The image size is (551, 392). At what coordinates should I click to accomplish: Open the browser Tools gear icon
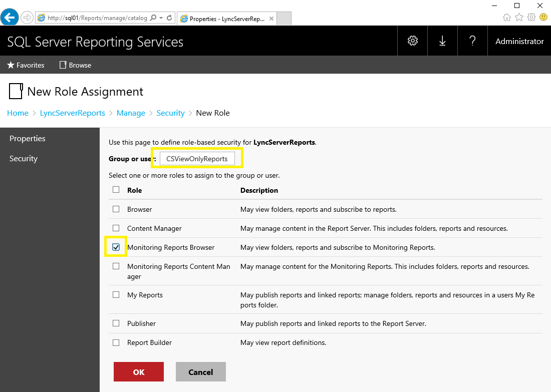(531, 17)
